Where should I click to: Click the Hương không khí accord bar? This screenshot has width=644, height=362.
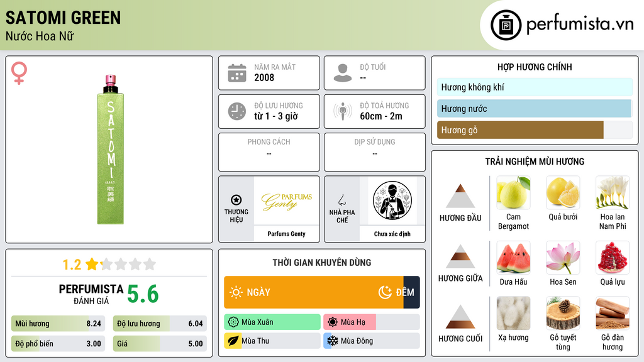pyautogui.click(x=535, y=87)
